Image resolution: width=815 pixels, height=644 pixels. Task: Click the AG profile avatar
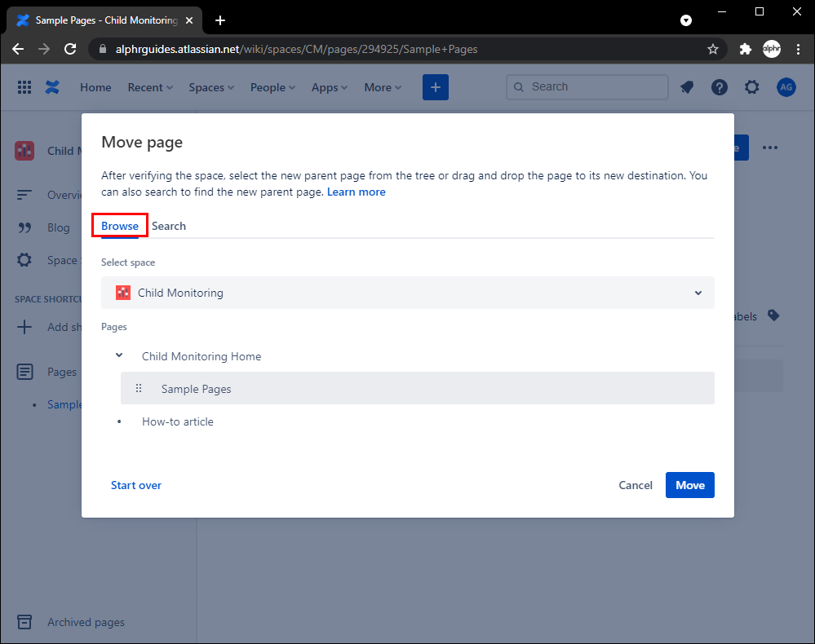pos(786,87)
